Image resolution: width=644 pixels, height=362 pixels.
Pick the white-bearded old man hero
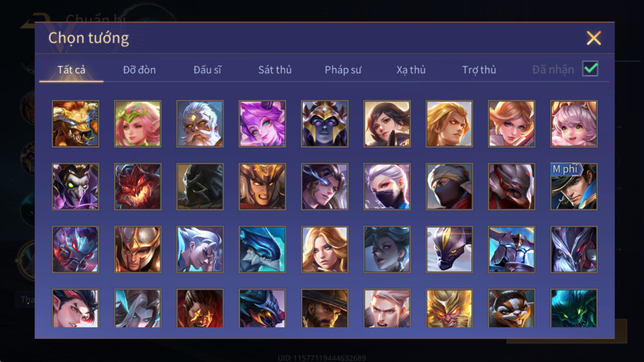click(x=200, y=124)
